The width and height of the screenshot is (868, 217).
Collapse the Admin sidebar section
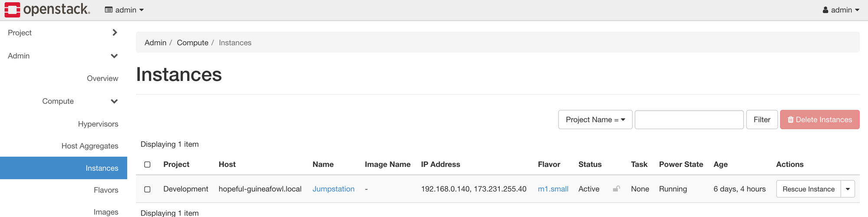click(x=114, y=56)
